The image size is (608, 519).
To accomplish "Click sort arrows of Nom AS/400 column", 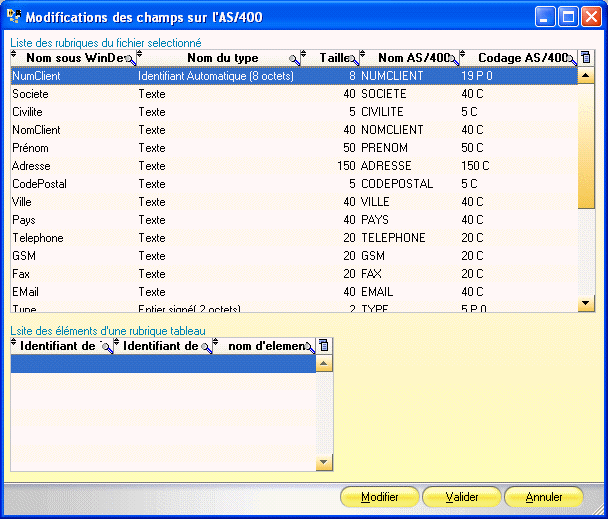I will [363, 54].
